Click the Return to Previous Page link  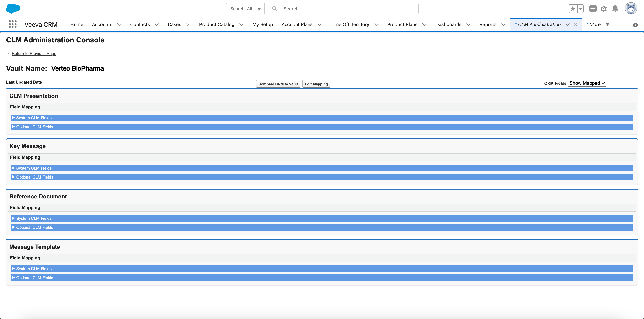(34, 54)
